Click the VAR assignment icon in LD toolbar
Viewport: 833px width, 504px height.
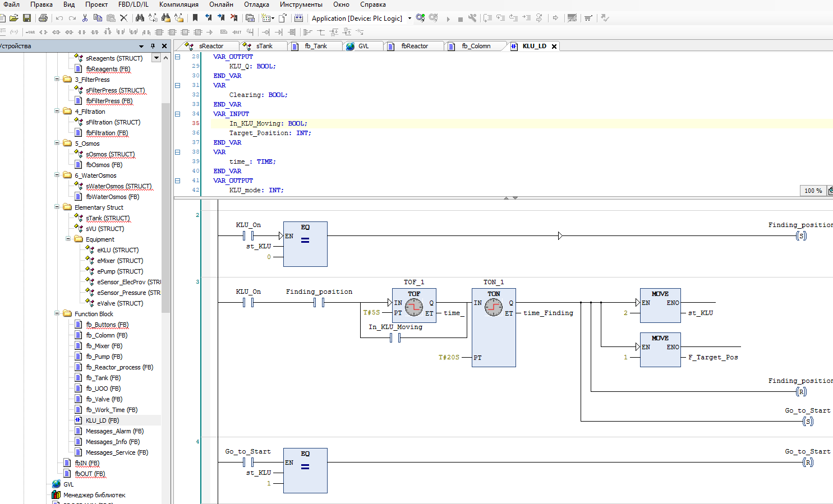tap(30, 32)
